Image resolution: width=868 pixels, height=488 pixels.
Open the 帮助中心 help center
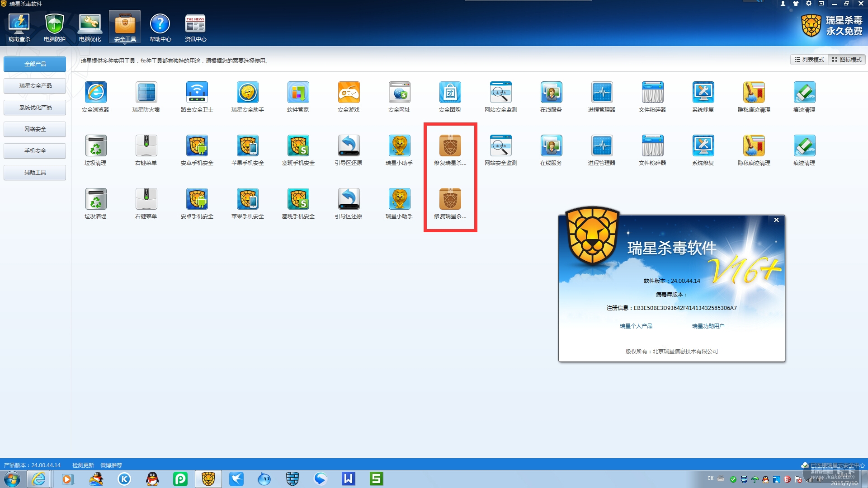(x=160, y=28)
